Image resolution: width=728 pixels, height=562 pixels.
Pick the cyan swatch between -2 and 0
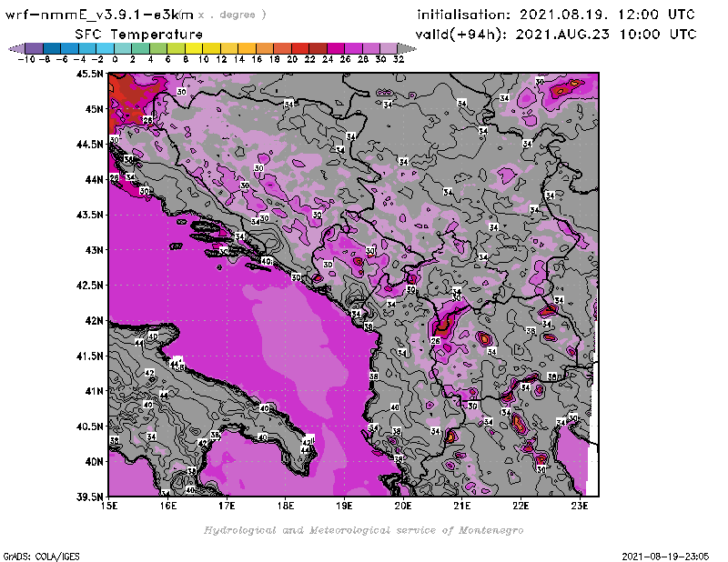(106, 48)
